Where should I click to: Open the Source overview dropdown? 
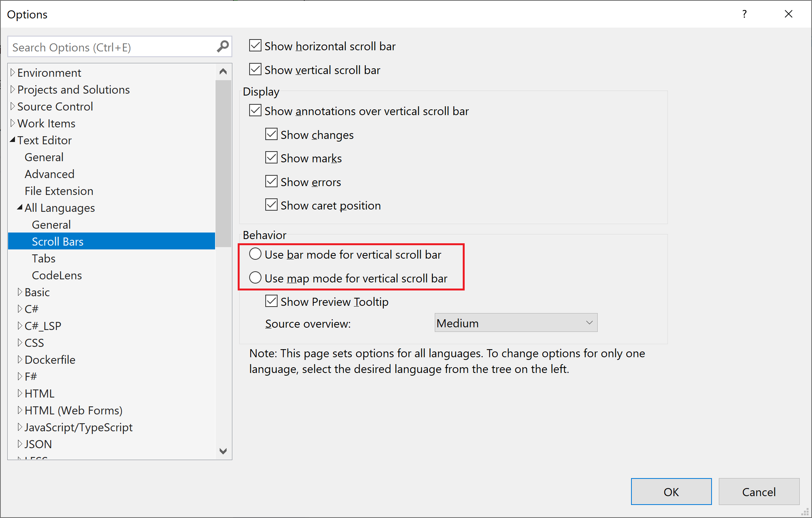point(516,323)
